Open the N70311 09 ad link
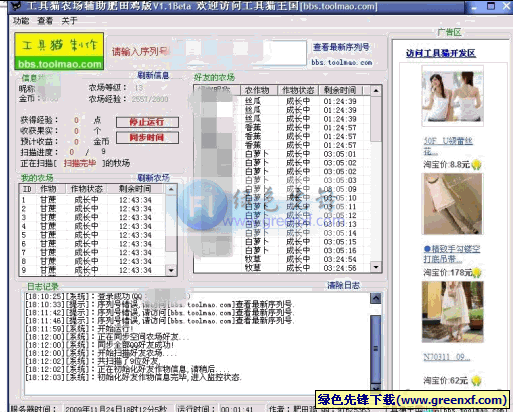Image resolution: width=513 pixels, height=412 pixels. pos(447,357)
